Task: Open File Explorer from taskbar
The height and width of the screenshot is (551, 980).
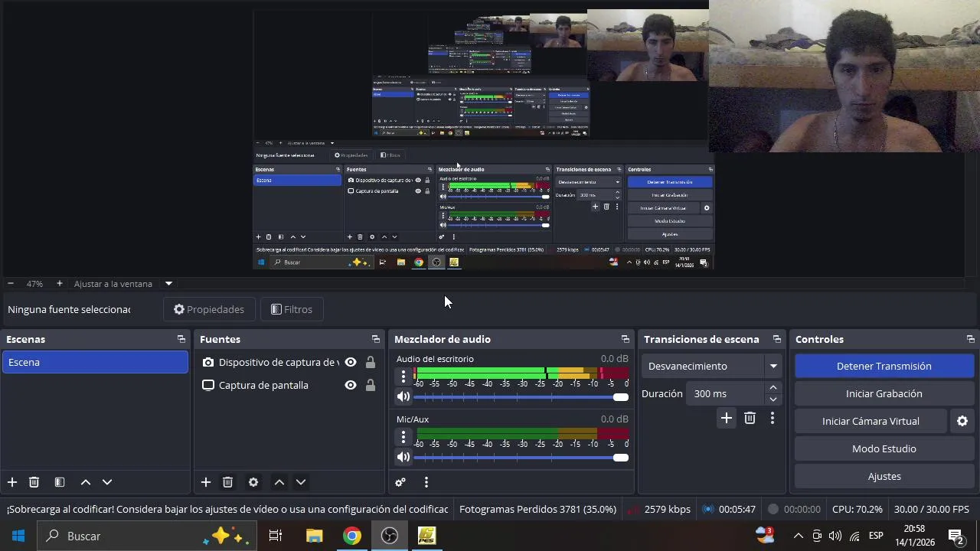Action: coord(314,536)
